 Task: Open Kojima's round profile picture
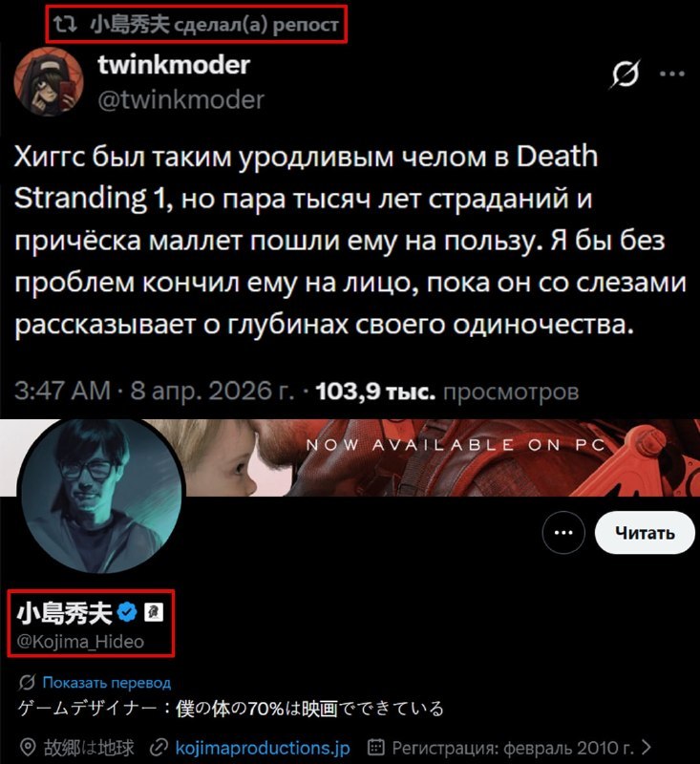click(100, 495)
